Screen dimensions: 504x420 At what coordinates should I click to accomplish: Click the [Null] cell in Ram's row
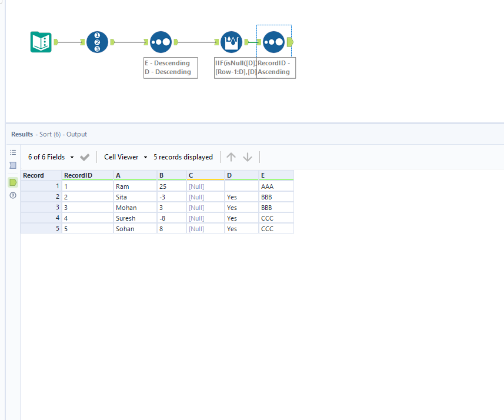click(x=205, y=186)
